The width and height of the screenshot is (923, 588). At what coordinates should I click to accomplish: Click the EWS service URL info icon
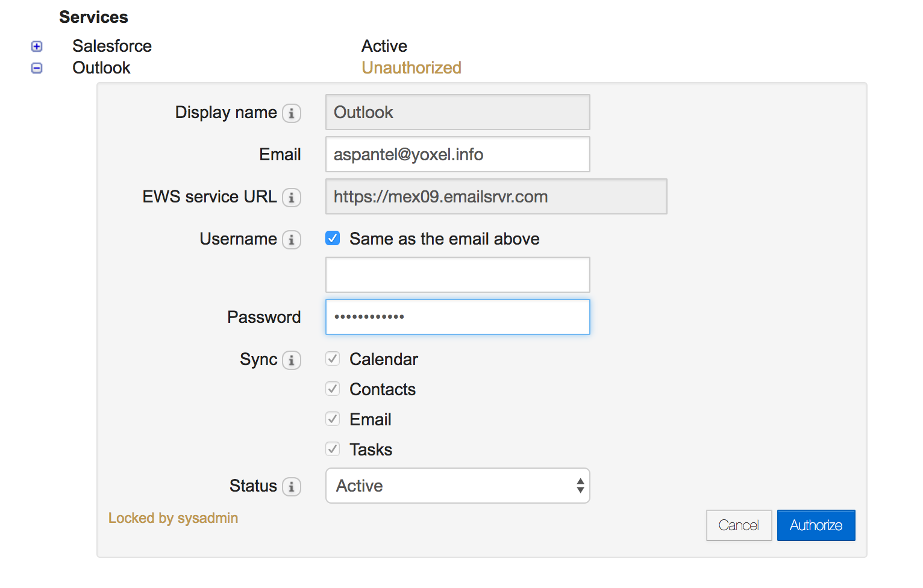tap(292, 198)
